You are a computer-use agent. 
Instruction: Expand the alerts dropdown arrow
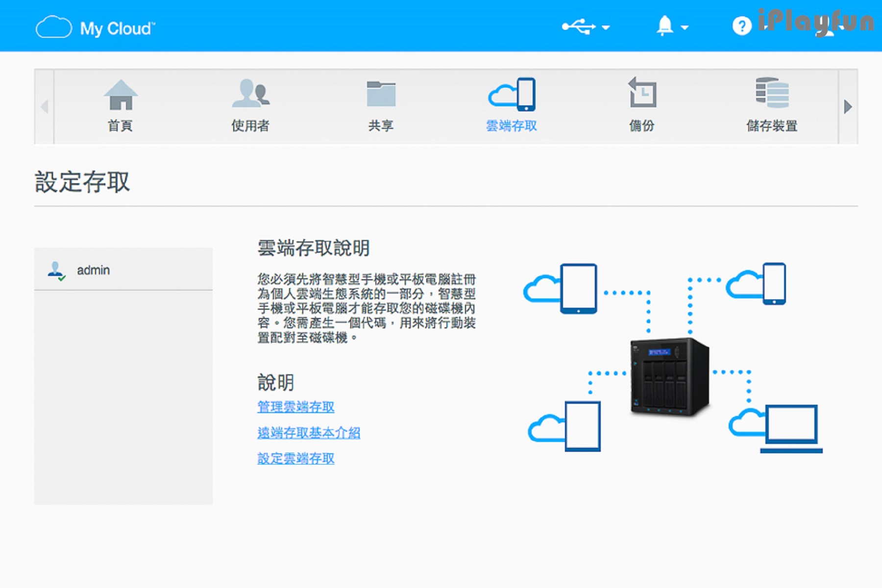pyautogui.click(x=685, y=28)
